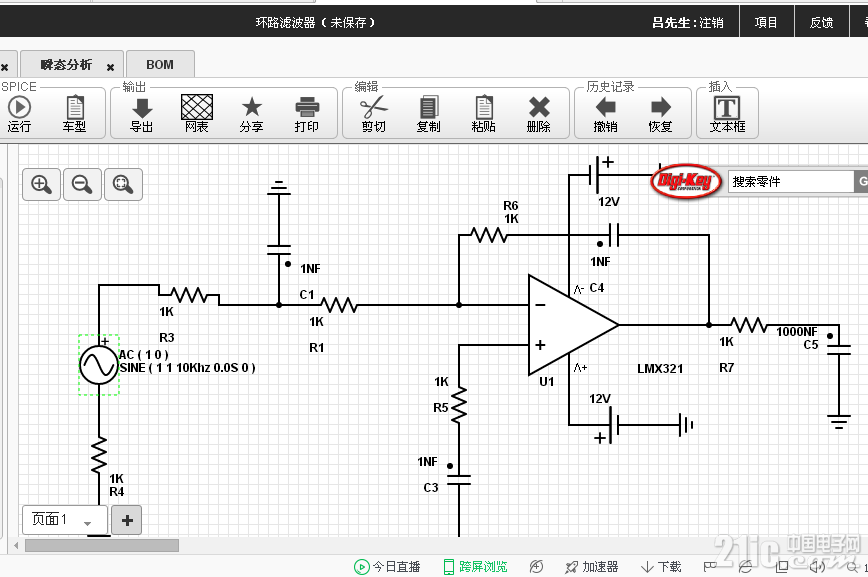Click the C1 capacitor label

307,295
